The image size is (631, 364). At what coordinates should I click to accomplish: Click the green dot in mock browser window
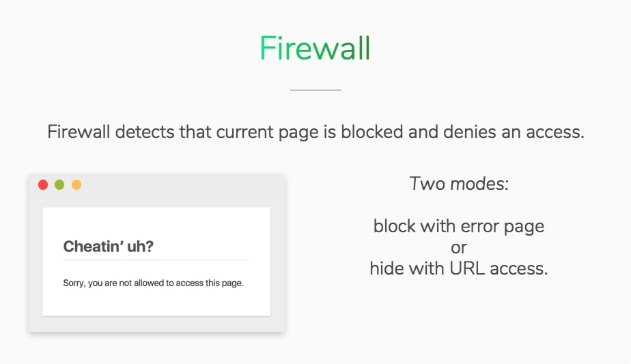59,185
